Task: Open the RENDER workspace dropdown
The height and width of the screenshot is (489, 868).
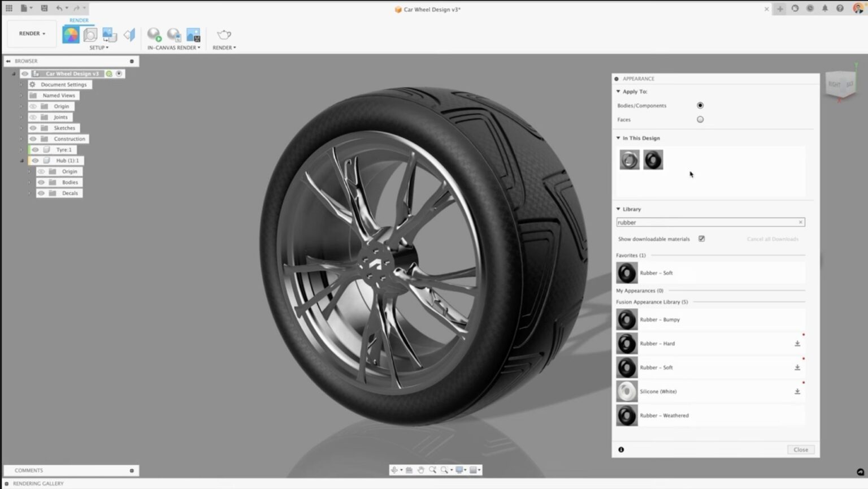Action: tap(31, 33)
